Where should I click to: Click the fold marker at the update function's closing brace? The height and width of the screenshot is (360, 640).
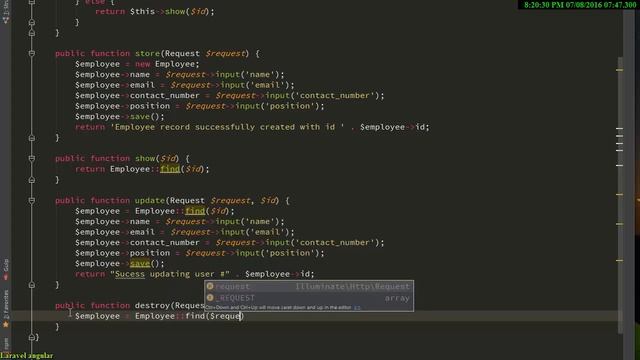pyautogui.click(x=32, y=284)
